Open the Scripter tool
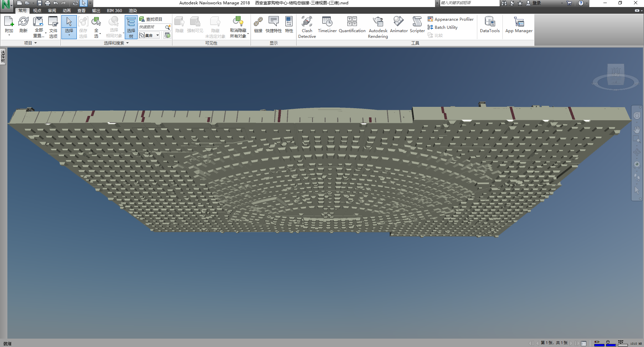The height and width of the screenshot is (347, 644). click(x=417, y=24)
